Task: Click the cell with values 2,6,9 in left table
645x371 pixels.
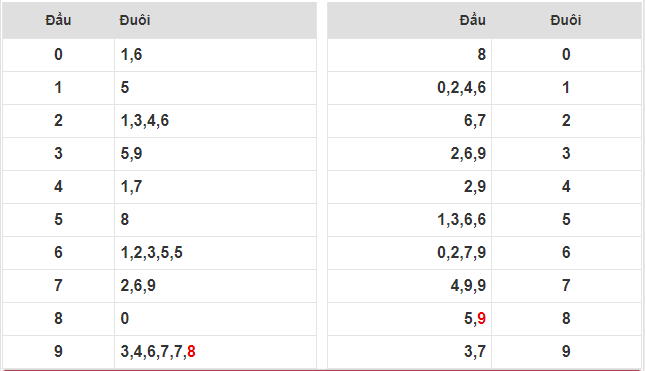Action: [215, 285]
